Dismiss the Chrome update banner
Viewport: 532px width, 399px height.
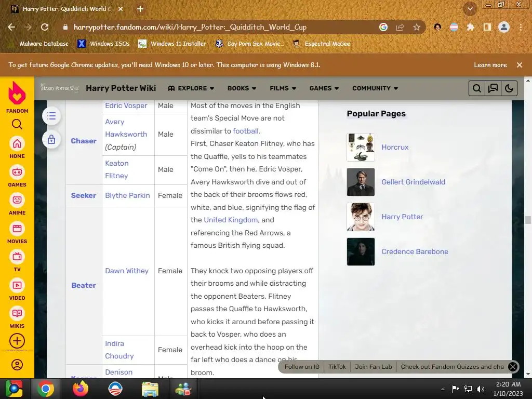pyautogui.click(x=520, y=65)
